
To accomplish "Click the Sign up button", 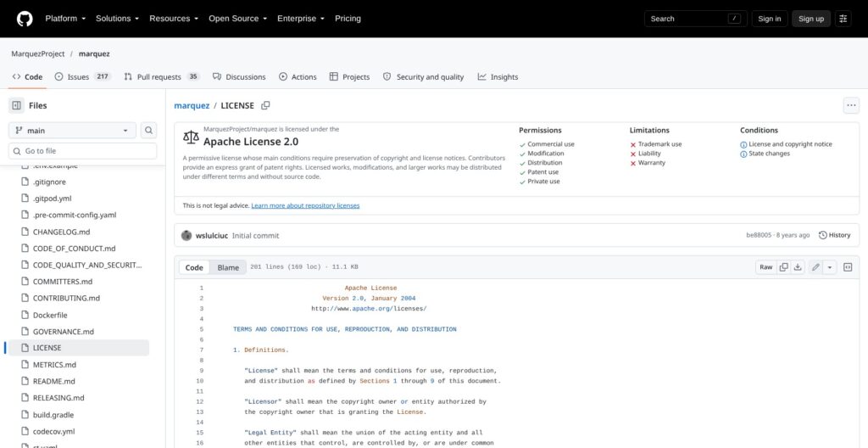I will click(811, 19).
